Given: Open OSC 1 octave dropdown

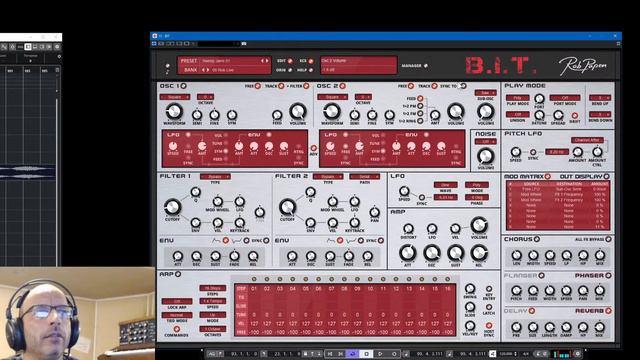Looking at the screenshot, I should coord(205,97).
